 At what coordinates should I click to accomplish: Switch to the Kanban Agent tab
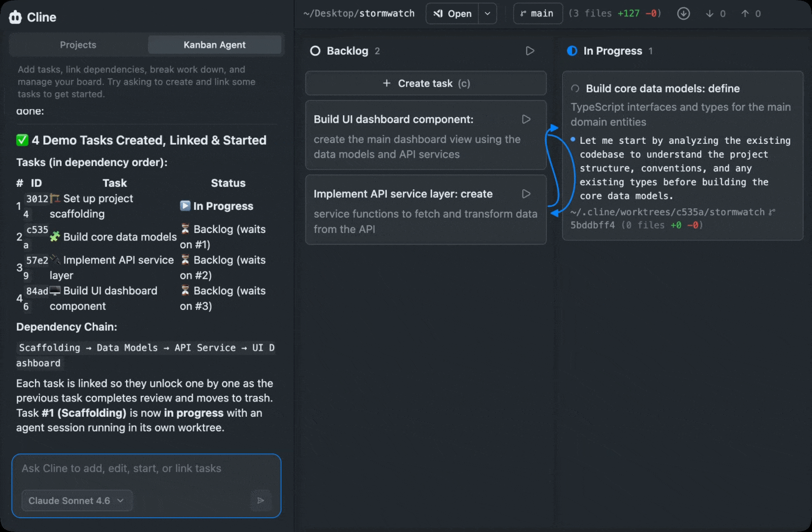pos(215,45)
